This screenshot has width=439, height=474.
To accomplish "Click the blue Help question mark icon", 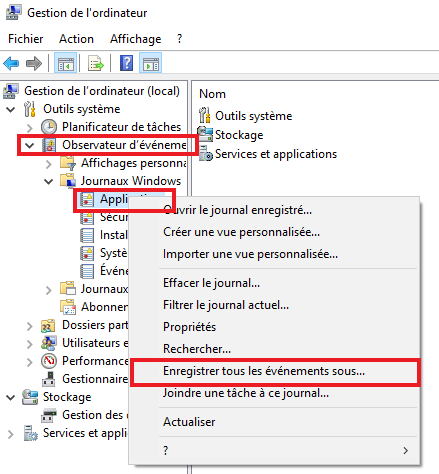I will click(126, 63).
